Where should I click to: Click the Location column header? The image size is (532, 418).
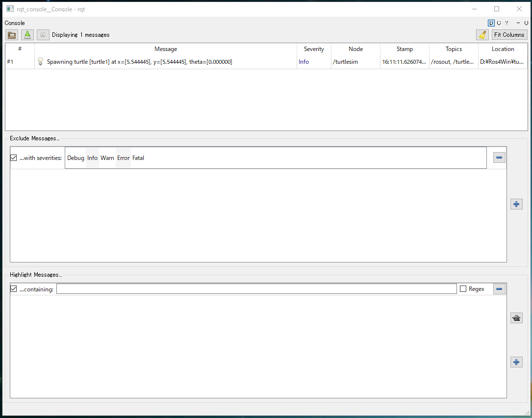[x=503, y=49]
